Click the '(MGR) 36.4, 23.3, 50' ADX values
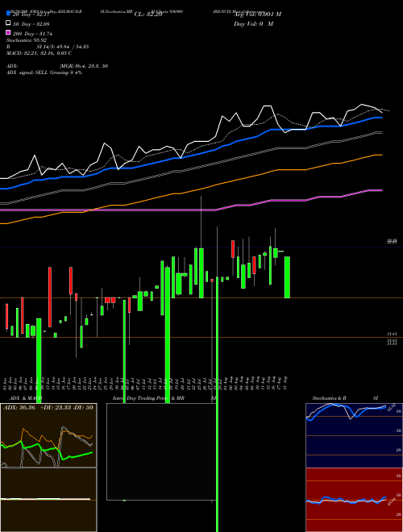 (x=84, y=66)
